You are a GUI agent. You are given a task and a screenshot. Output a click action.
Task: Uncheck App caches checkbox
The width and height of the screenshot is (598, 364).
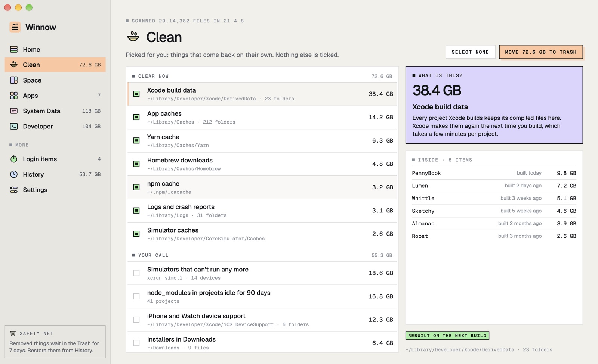tap(136, 117)
